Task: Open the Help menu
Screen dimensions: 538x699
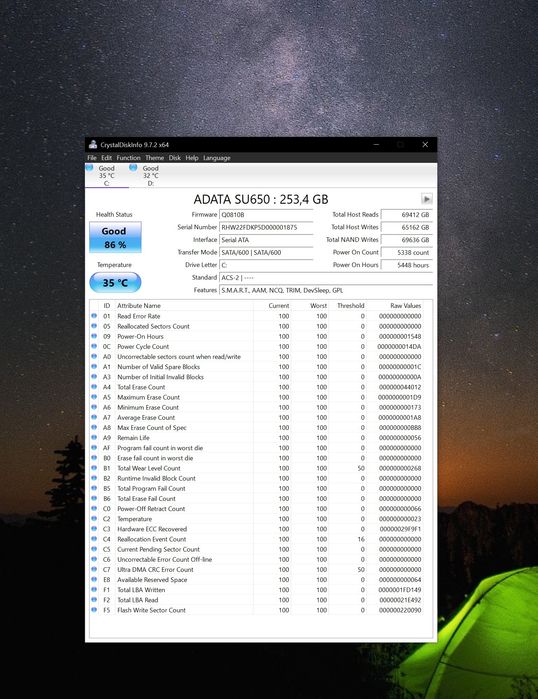Action: click(192, 158)
